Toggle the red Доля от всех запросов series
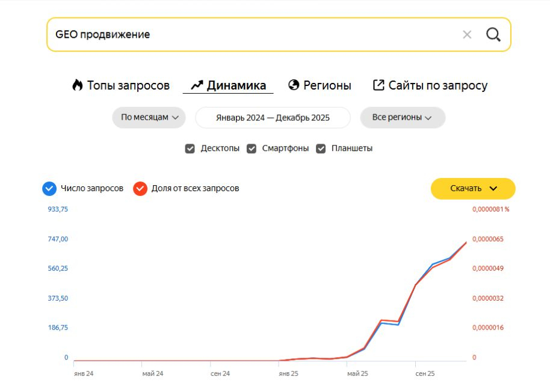The image size is (550, 392). pos(140,189)
